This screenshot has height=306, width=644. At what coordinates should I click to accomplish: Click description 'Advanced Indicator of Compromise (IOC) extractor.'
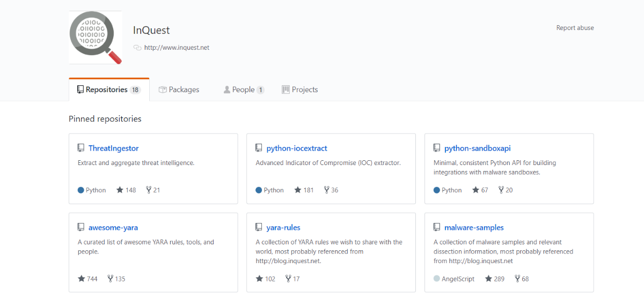click(x=328, y=163)
